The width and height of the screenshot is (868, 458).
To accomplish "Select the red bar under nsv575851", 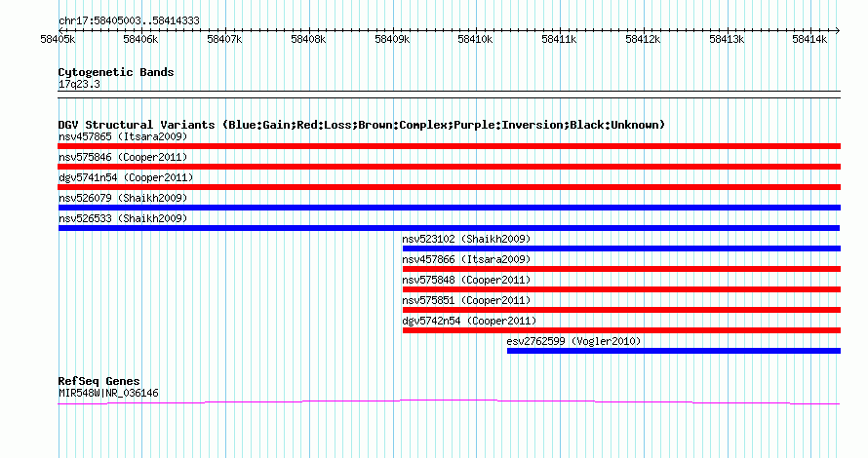I will point(621,310).
